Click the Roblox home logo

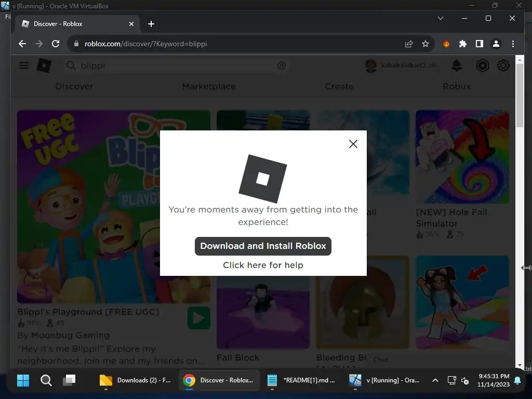[44, 65]
